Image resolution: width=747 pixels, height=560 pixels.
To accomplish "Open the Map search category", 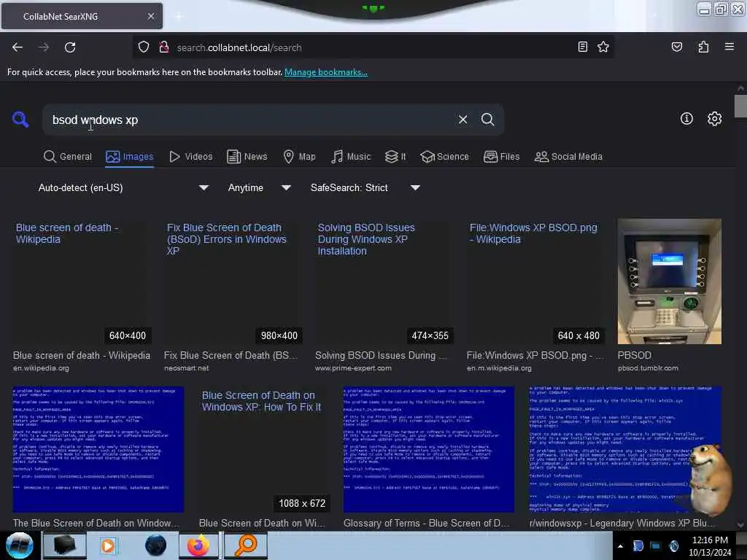I will (299, 157).
